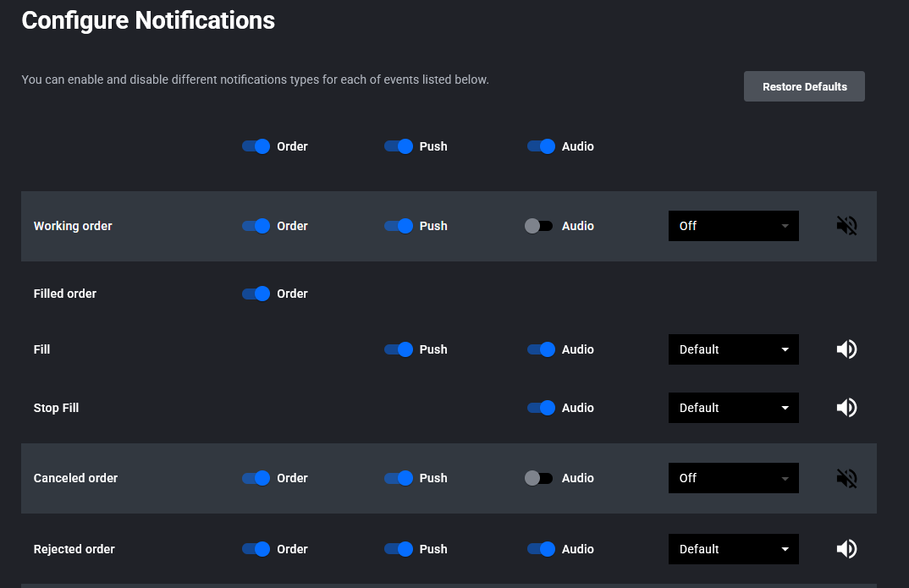Viewport: 909px width, 588px height.
Task: Open the Canceled order sound dropdown
Action: tap(733, 478)
